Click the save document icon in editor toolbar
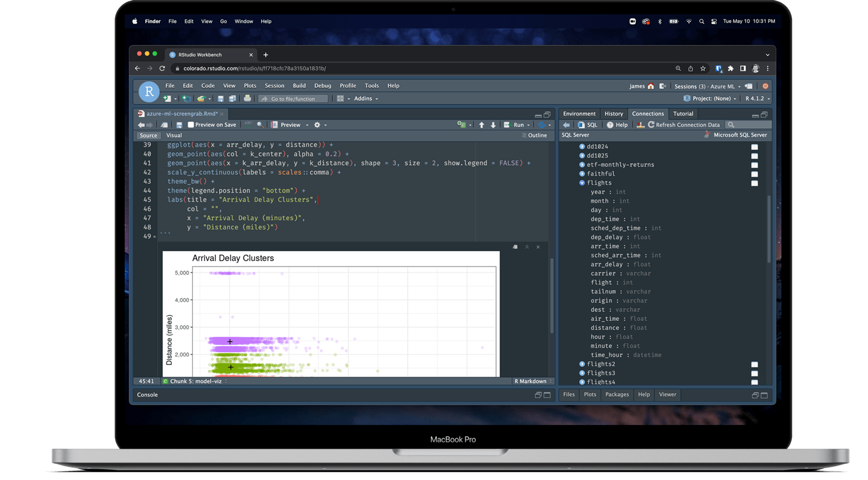Viewport: 868px width, 480px height. tap(179, 125)
